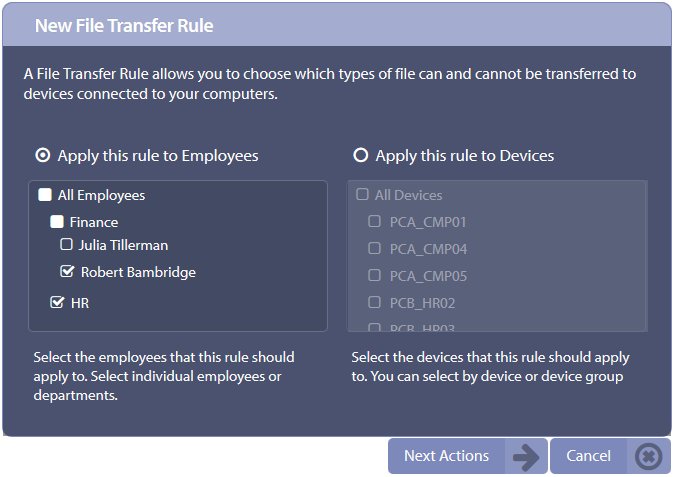
Task: Click the Next Actions button label
Action: pyautogui.click(x=446, y=456)
